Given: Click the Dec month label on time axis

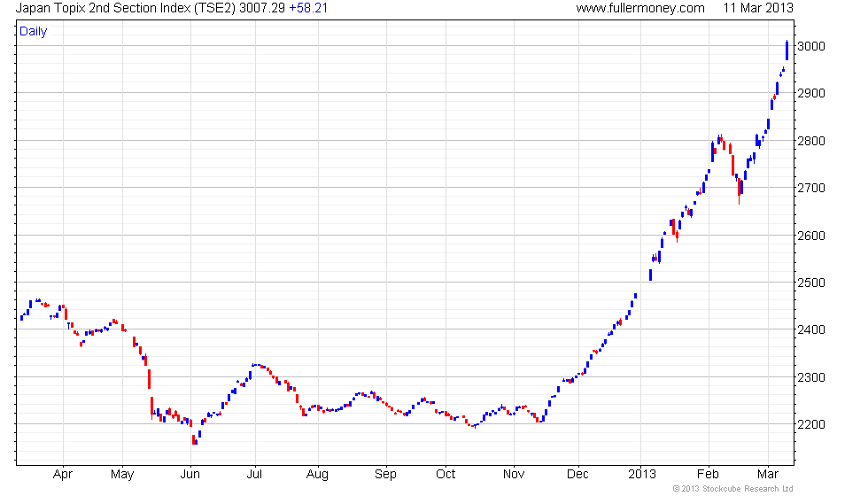Looking at the screenshot, I should tap(577, 475).
